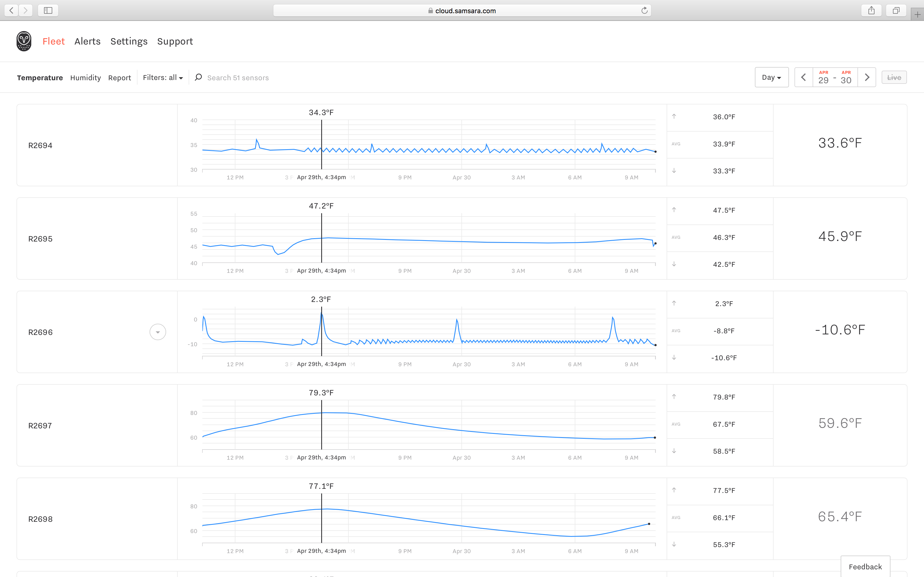Open the Share menu in Safari toolbar
924x577 pixels.
click(871, 10)
